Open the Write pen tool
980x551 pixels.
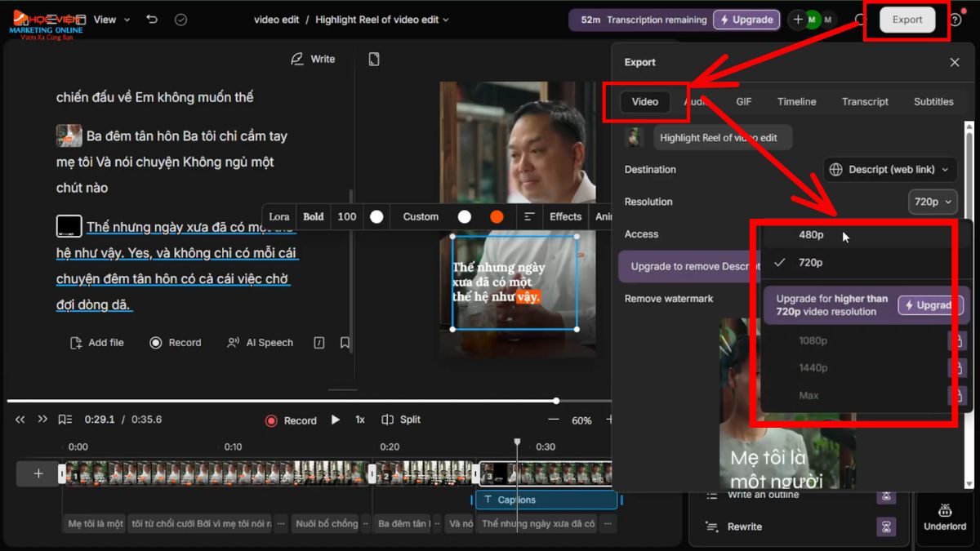[313, 59]
